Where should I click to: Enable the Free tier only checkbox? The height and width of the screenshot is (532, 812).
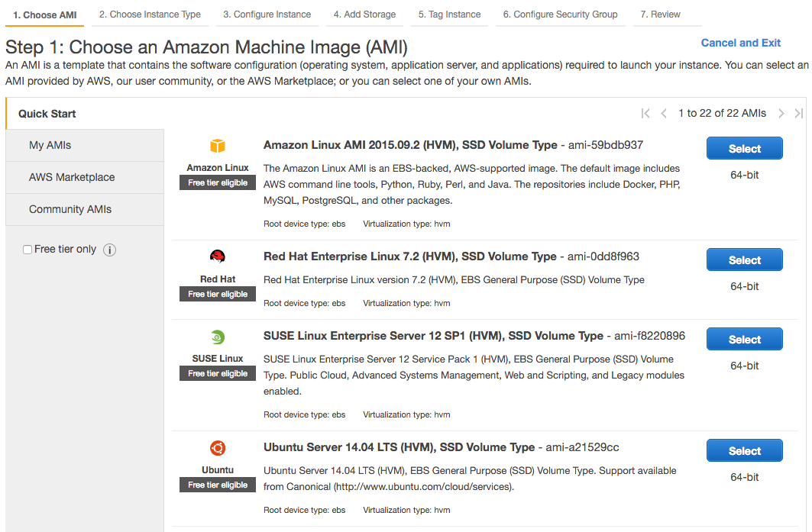pyautogui.click(x=27, y=250)
